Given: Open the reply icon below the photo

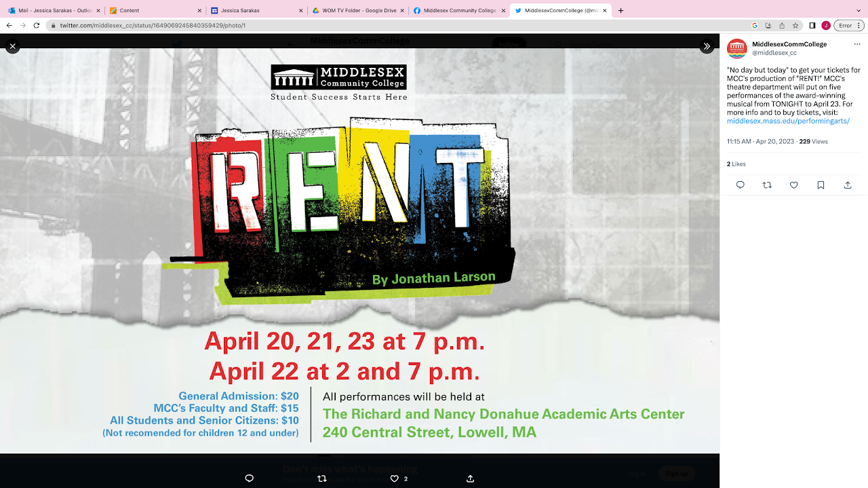Looking at the screenshot, I should pyautogui.click(x=249, y=478).
